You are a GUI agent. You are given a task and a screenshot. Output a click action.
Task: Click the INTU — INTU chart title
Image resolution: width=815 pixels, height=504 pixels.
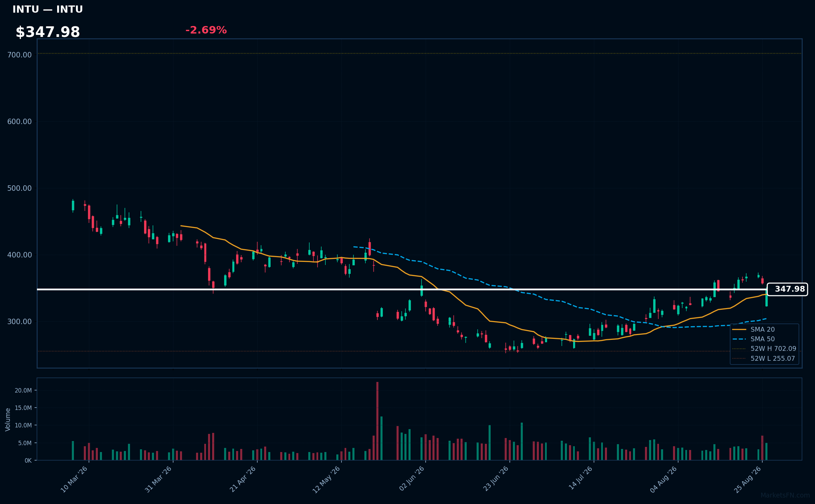tap(48, 9)
